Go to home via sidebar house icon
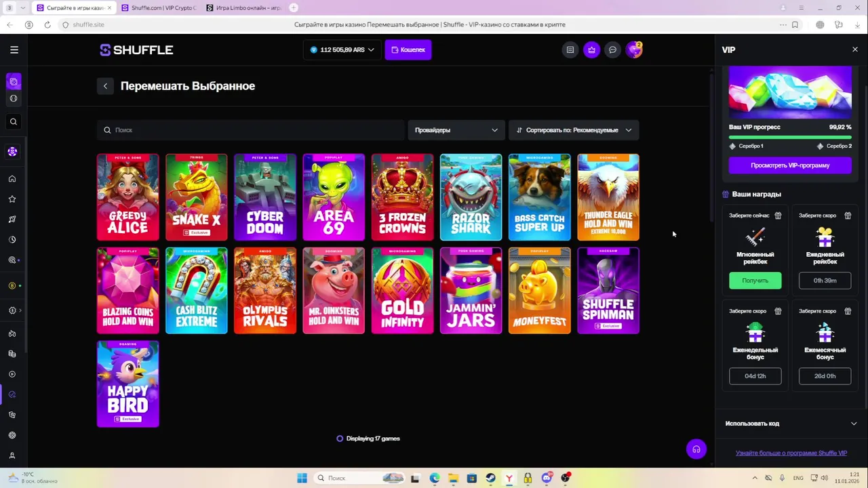 (12, 179)
